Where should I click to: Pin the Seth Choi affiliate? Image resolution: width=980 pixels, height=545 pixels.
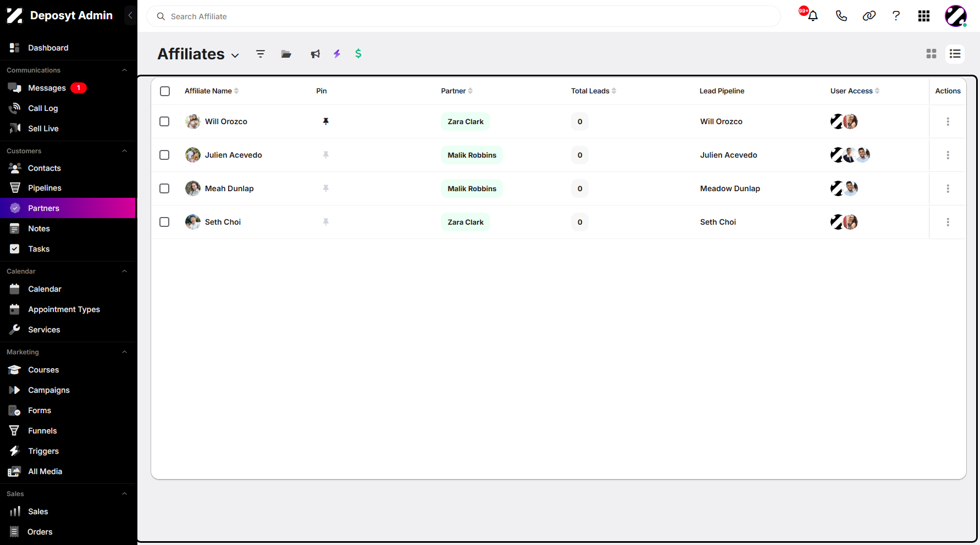click(326, 222)
